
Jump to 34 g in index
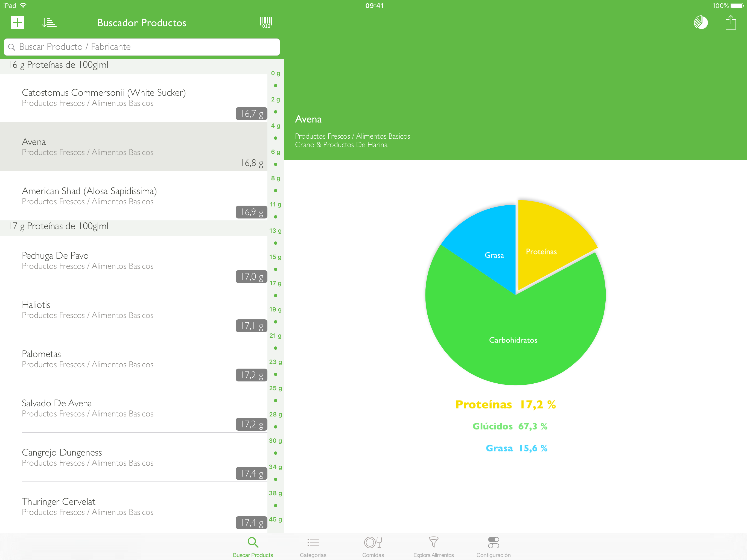(276, 467)
